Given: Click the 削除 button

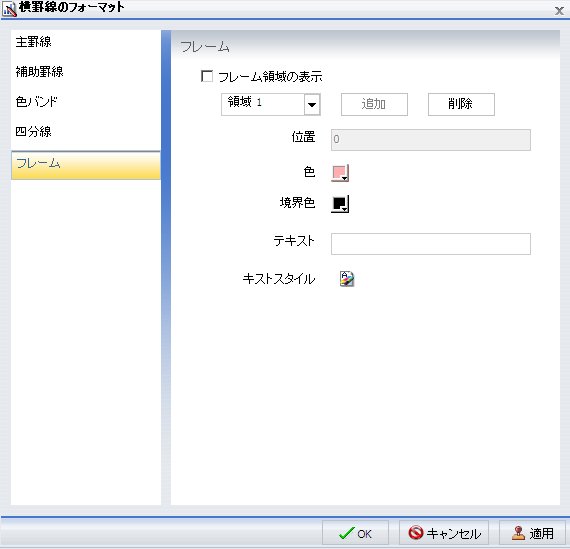Looking at the screenshot, I should coord(461,104).
